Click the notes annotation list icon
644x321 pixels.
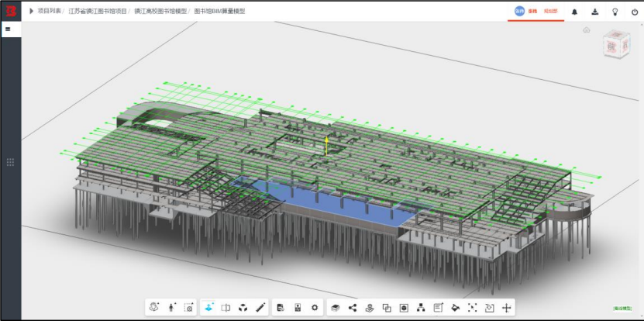438,307
